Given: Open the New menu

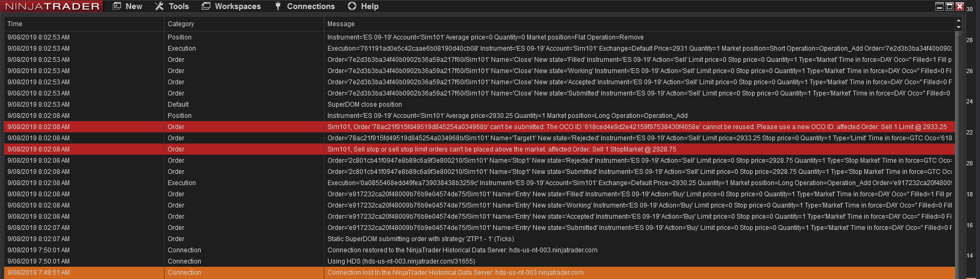Looking at the screenshot, I should 127,6.
